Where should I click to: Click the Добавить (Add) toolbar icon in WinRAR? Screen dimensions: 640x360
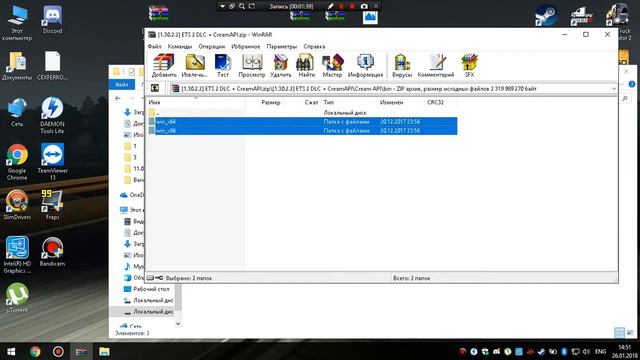coord(164,66)
